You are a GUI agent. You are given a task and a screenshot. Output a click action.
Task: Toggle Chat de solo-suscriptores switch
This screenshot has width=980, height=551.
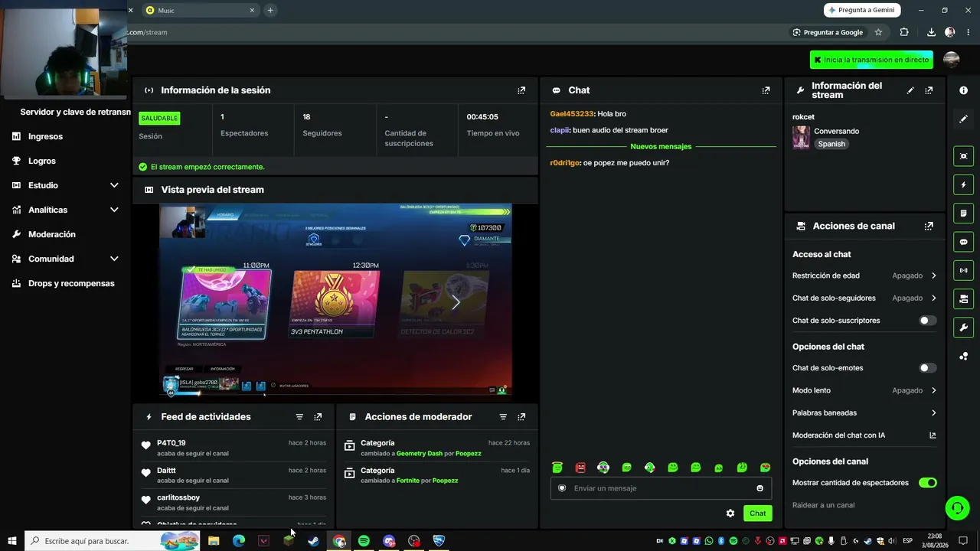[x=927, y=321]
